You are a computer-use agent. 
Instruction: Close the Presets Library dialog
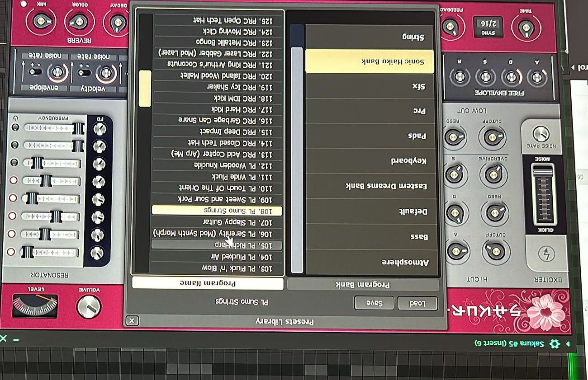point(132,321)
